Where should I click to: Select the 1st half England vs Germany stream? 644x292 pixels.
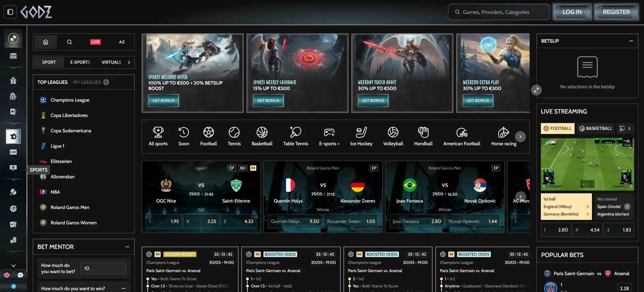coord(566,207)
